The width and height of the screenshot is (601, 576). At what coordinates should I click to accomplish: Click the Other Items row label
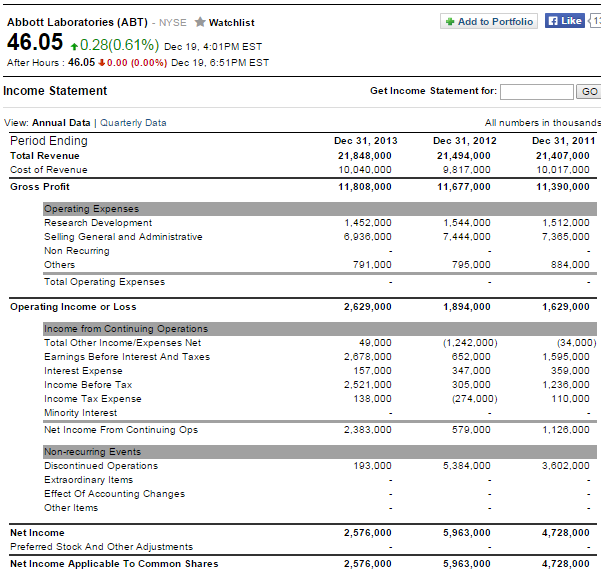click(71, 508)
